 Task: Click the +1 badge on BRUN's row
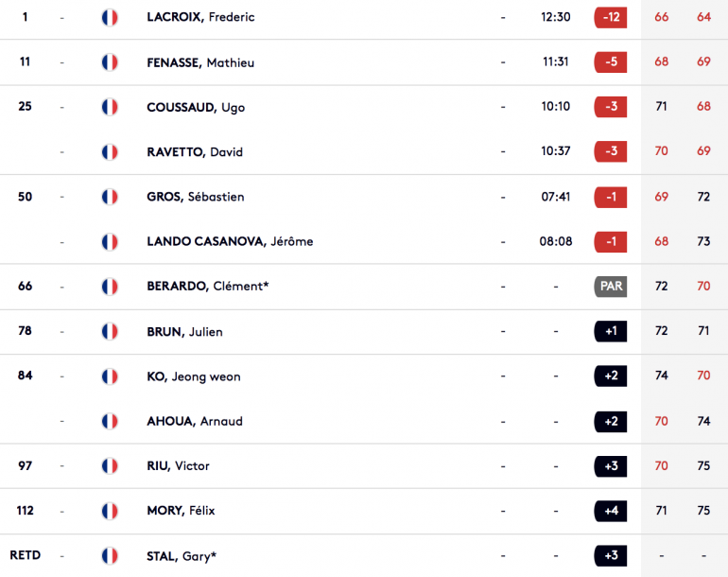611,331
